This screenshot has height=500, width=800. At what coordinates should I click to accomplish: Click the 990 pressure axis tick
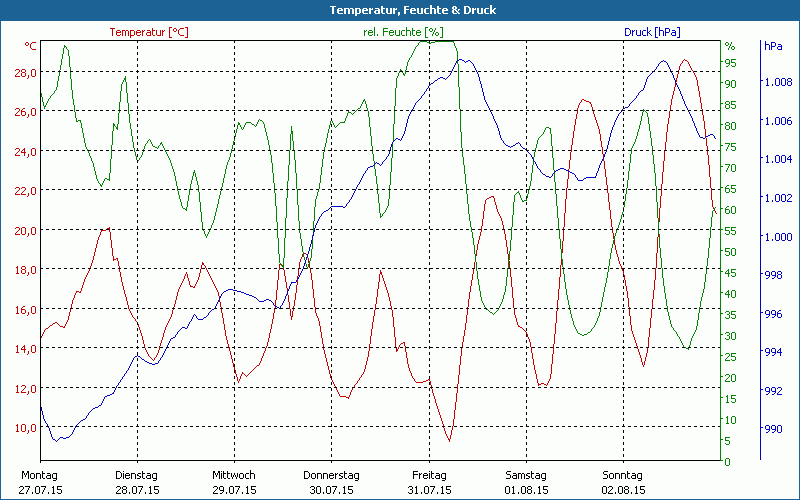click(773, 429)
